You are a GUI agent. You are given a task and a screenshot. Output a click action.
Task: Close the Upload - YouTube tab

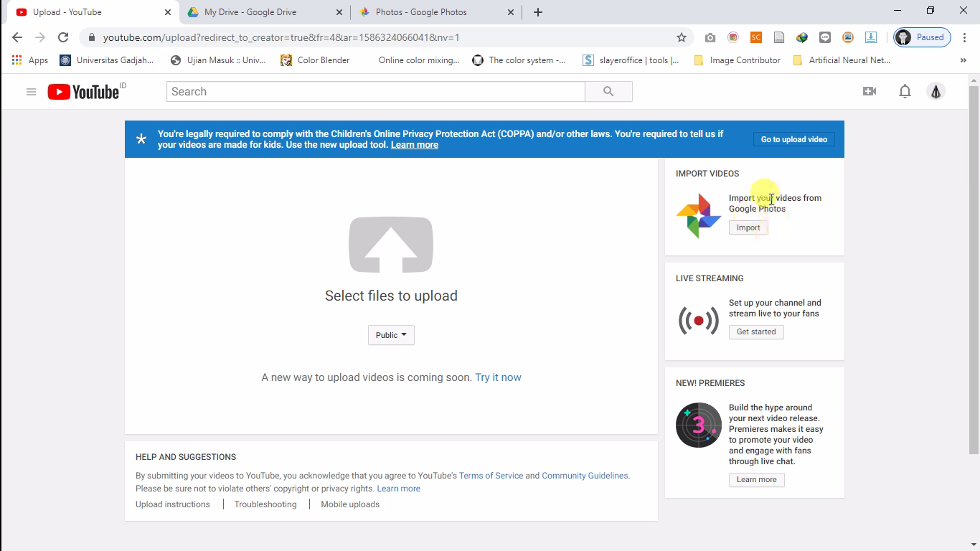[x=167, y=12]
